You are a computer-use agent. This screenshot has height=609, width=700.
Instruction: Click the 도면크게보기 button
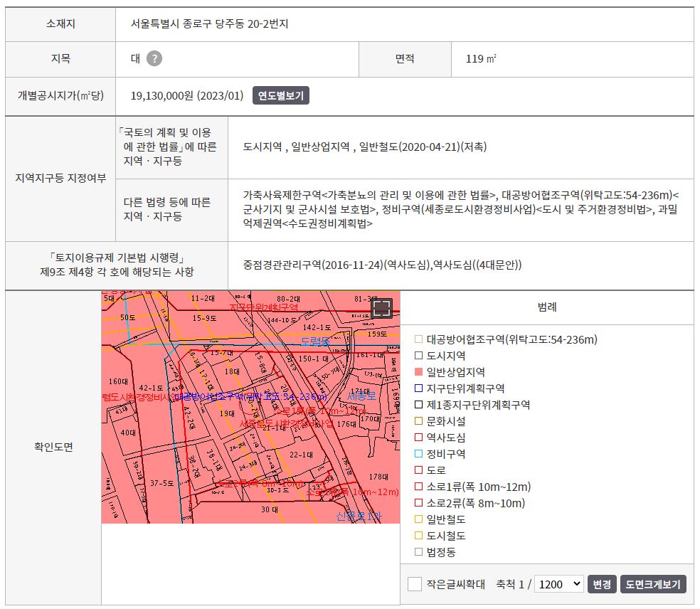(652, 584)
